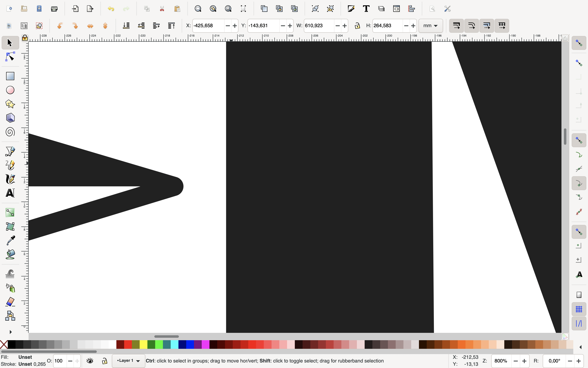Screen dimensions: 588x368
Task: Decrease the opacity value
Action: (x=70, y=361)
